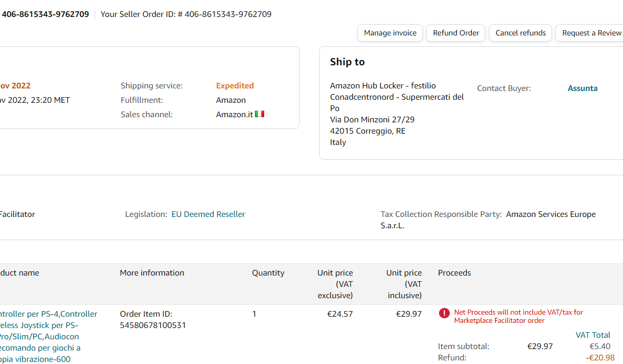623x364 pixels.
Task: Click the bold order ID 406-8615343-9762709
Action: pyautogui.click(x=45, y=14)
